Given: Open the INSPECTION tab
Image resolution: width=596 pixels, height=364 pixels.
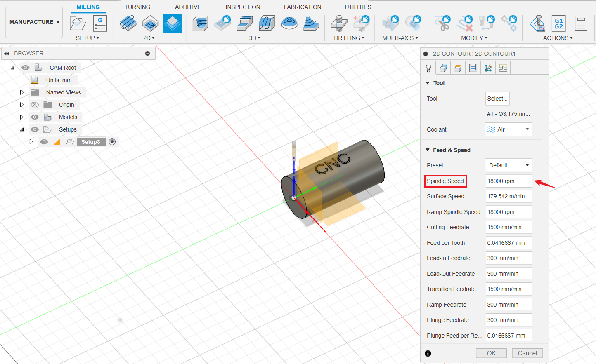Looking at the screenshot, I should (x=243, y=7).
